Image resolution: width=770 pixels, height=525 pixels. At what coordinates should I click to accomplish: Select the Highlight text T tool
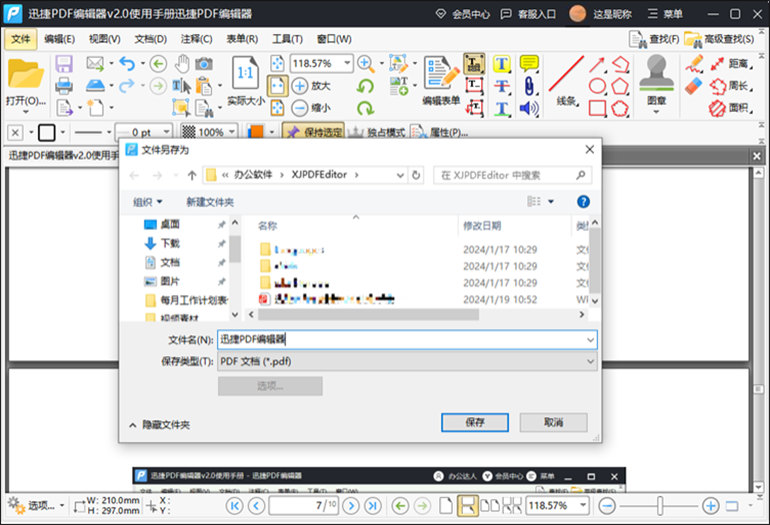tap(501, 64)
